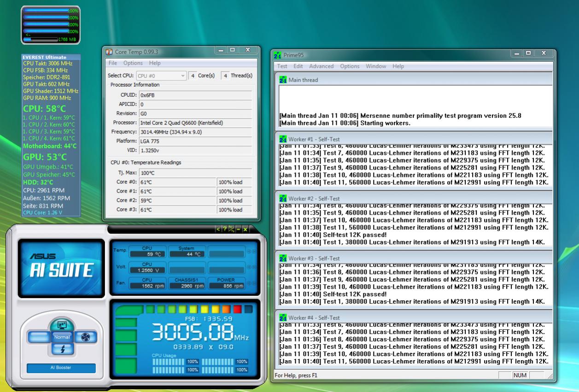Click Test 11 M212991 line in Worker #1
579x392 pixels.
click(414, 182)
